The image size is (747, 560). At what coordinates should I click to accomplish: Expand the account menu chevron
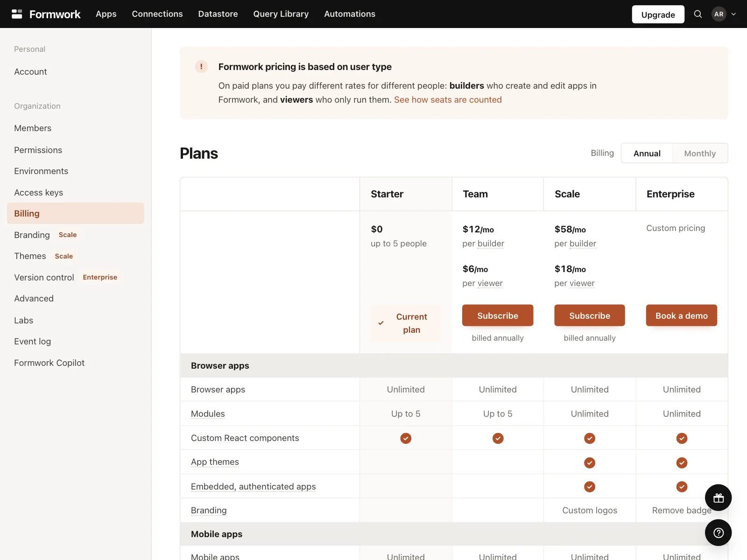pyautogui.click(x=733, y=14)
